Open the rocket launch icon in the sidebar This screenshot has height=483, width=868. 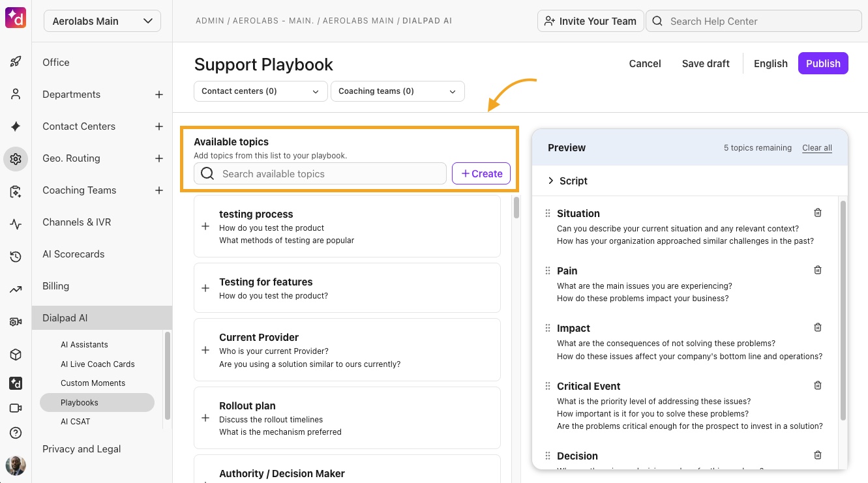(x=16, y=62)
